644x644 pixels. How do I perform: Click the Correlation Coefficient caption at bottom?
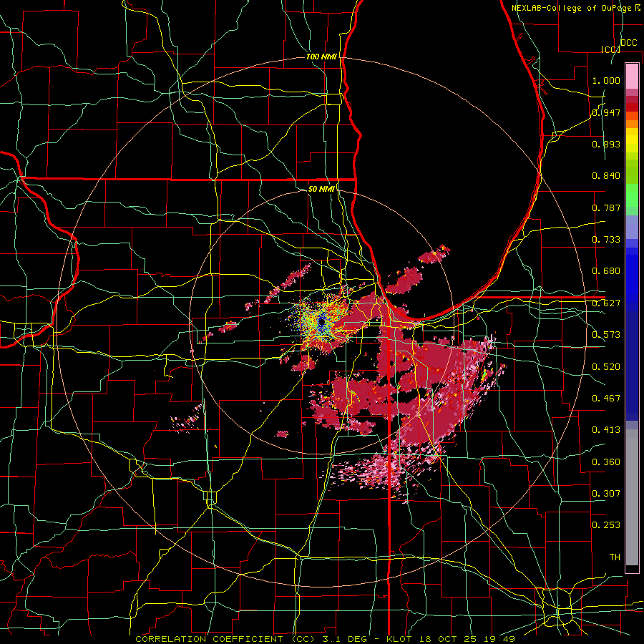[x=325, y=639]
